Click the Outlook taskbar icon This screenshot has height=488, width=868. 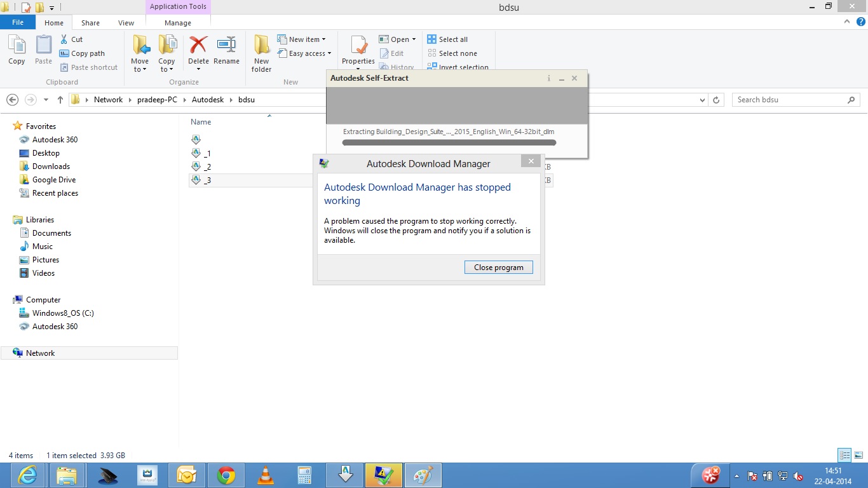pos(186,475)
